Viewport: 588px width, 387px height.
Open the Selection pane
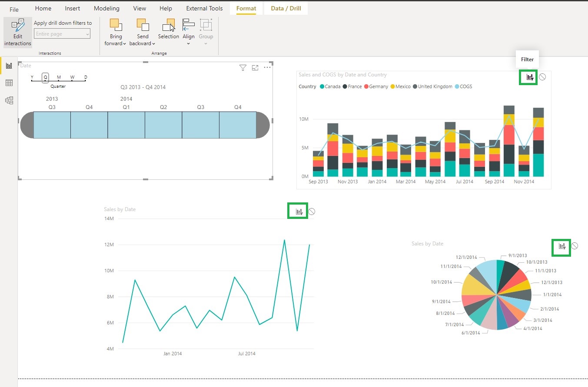[168, 29]
